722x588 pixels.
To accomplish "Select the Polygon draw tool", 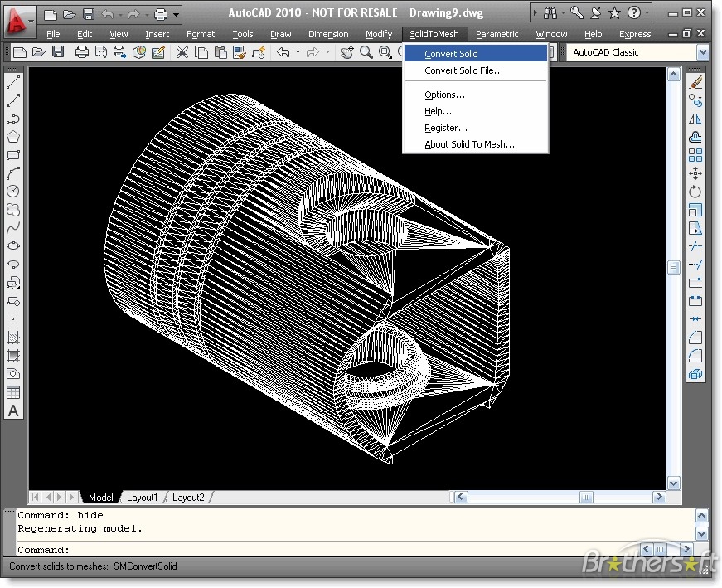I will tap(13, 137).
